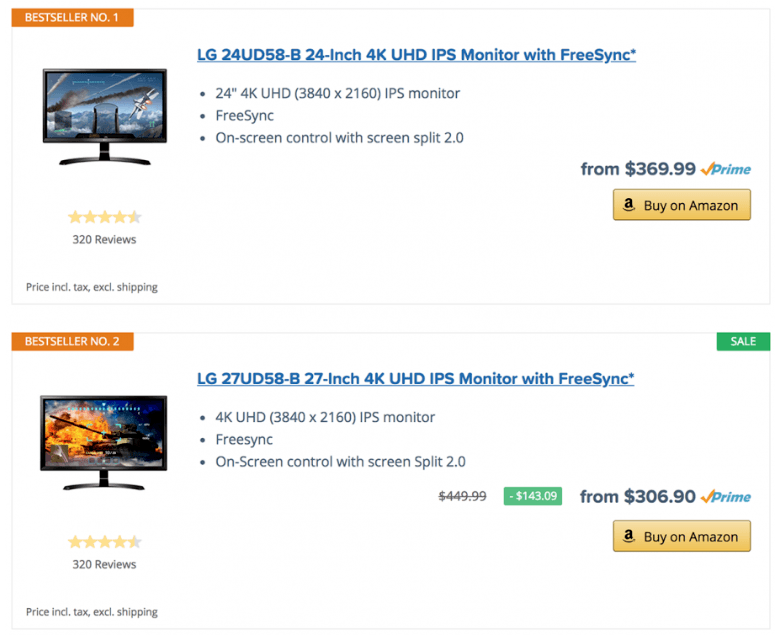Click the Prime logo beside the $369.99 price
Viewport: 781px width, 641px height.
pyautogui.click(x=726, y=169)
